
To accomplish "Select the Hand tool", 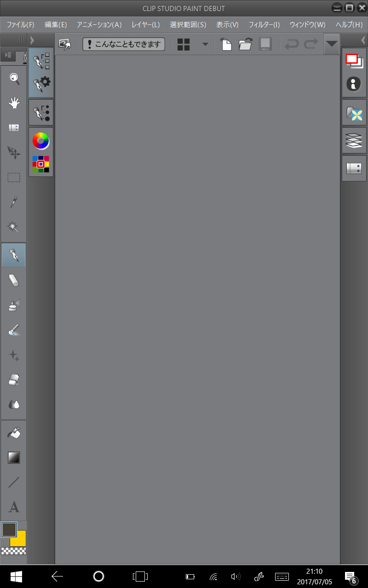I will (x=13, y=103).
